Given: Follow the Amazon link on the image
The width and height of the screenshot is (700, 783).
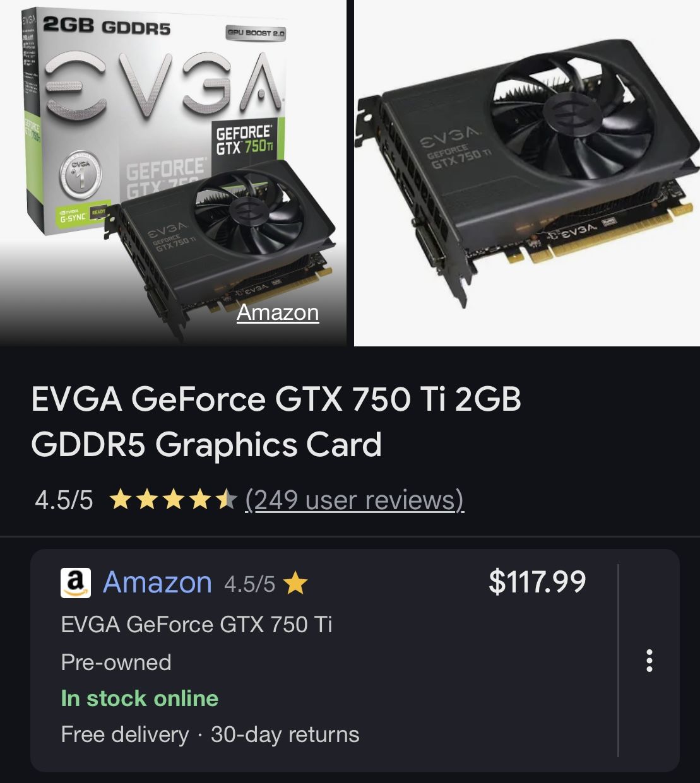Looking at the screenshot, I should pyautogui.click(x=278, y=312).
